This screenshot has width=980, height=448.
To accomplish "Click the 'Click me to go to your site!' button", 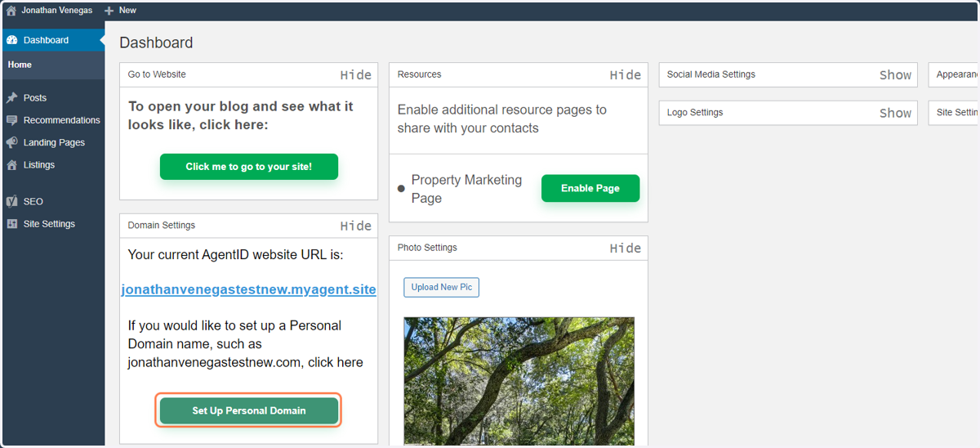I will click(249, 167).
